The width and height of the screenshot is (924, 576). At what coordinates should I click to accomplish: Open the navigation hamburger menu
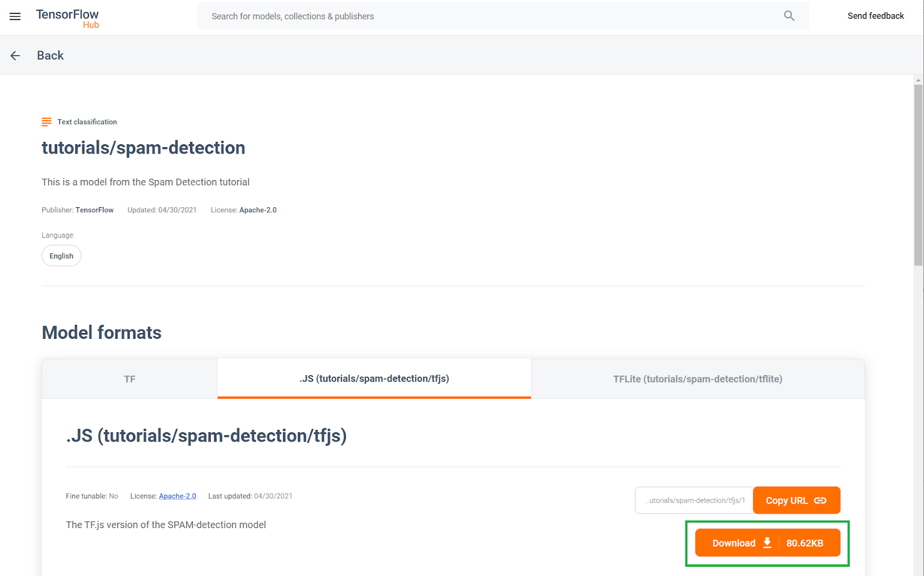point(14,16)
